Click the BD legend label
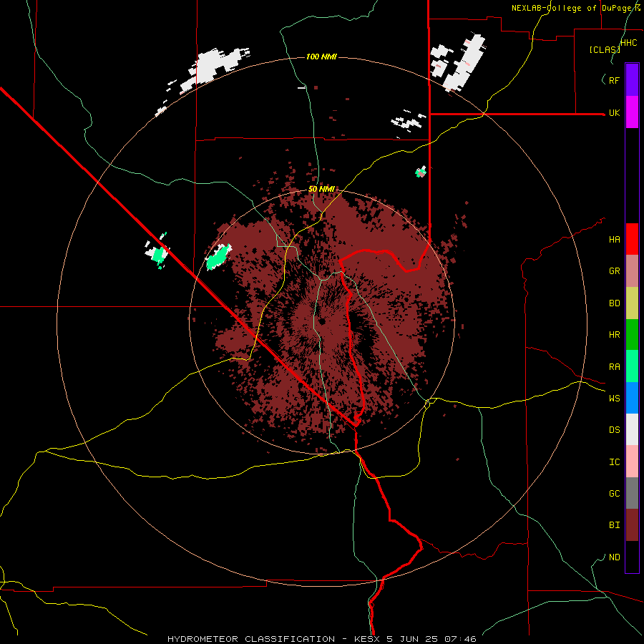This screenshot has width=644, height=644. [x=614, y=303]
